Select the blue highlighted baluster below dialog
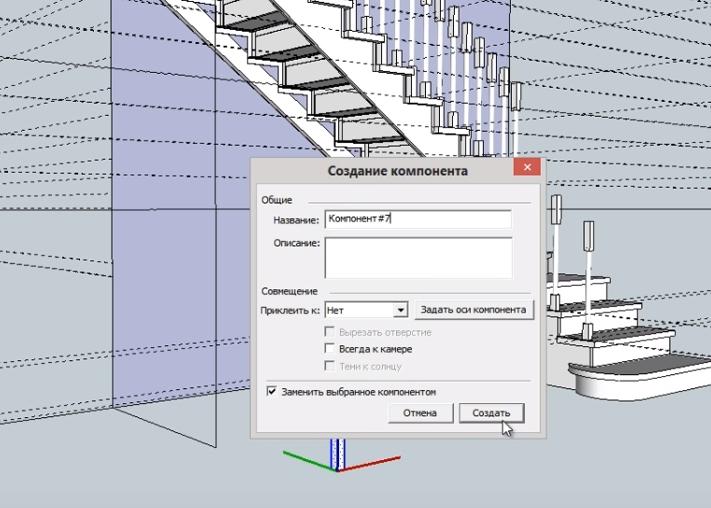Viewport: 711px width, 508px height. pyautogui.click(x=338, y=452)
